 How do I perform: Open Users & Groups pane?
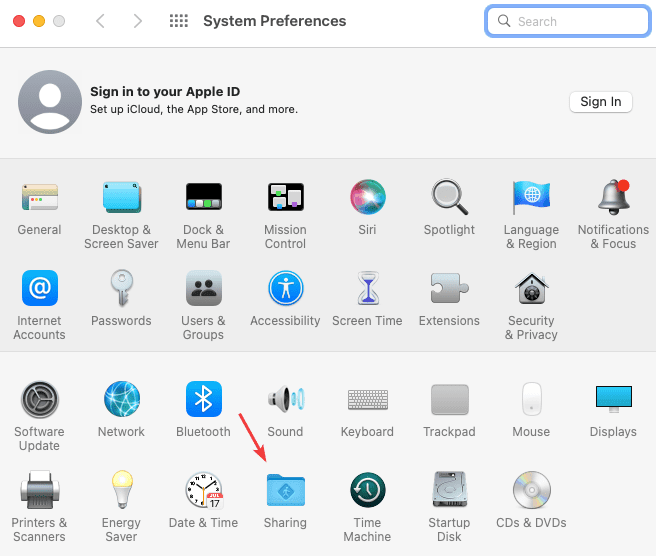[203, 290]
